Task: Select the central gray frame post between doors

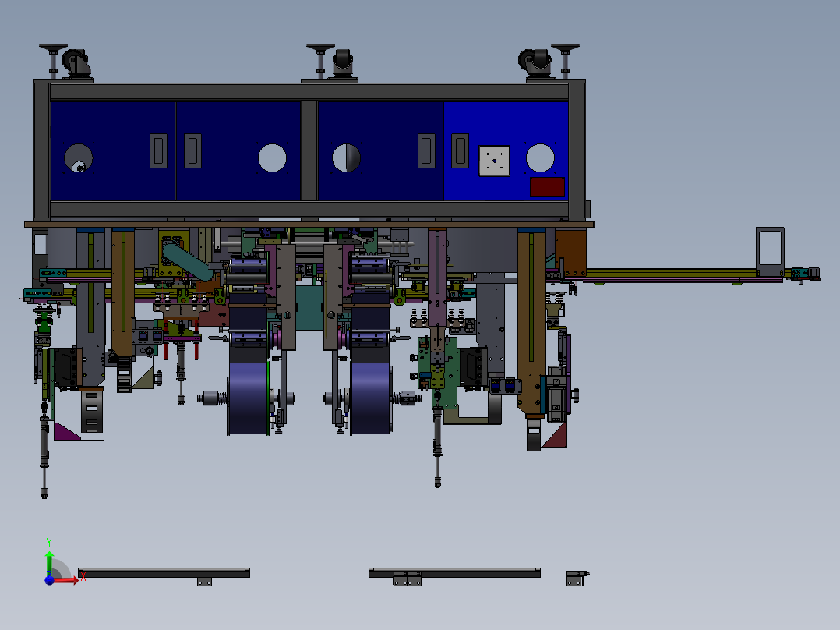Action: click(x=309, y=150)
